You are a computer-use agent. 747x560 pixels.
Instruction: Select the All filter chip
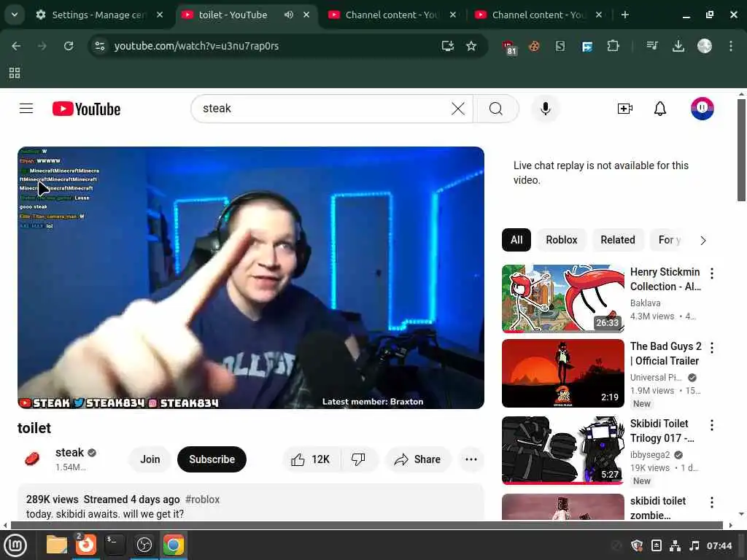click(516, 240)
